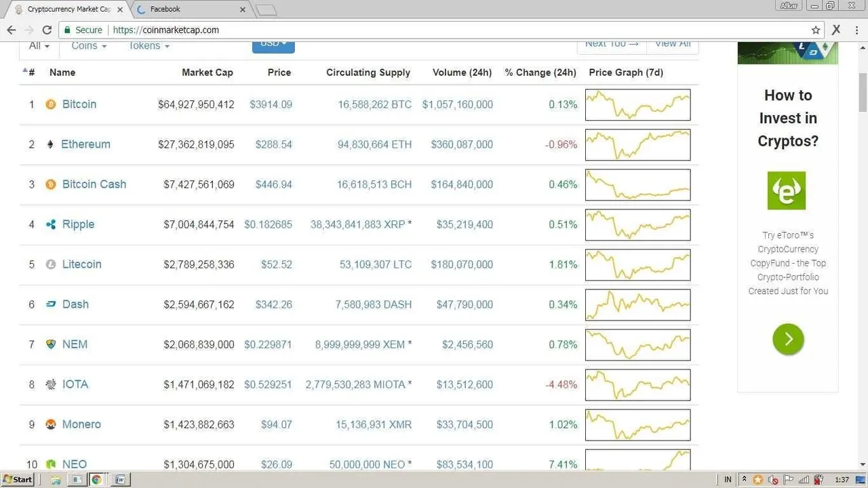Close the Facebook tab

[x=243, y=9]
